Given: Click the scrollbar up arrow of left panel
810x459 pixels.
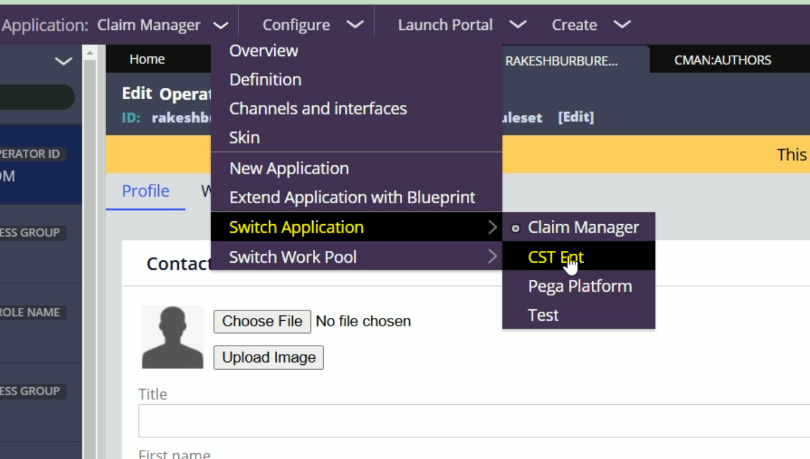Looking at the screenshot, I should pyautogui.click(x=90, y=53).
